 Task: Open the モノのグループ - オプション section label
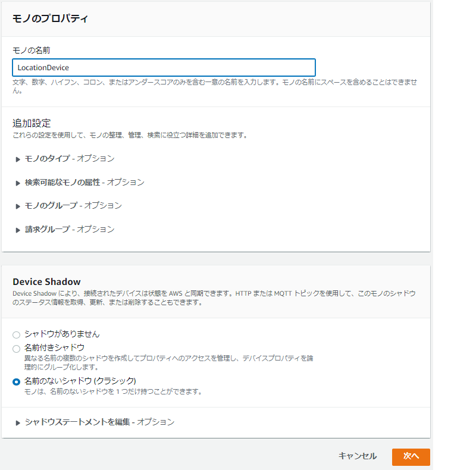[x=73, y=206]
